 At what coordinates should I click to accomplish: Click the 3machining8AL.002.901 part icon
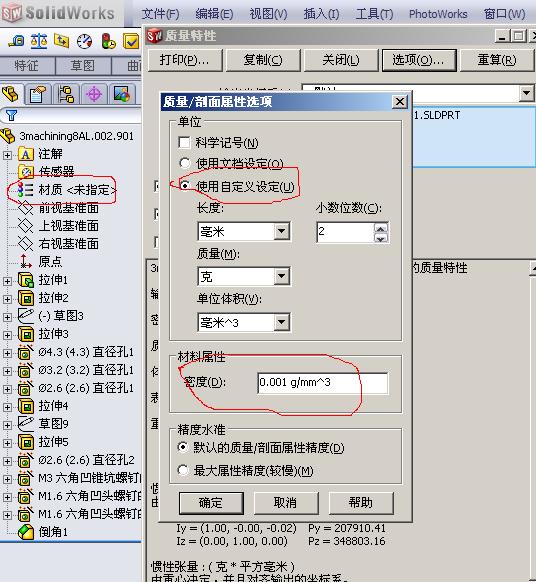[x=8, y=136]
